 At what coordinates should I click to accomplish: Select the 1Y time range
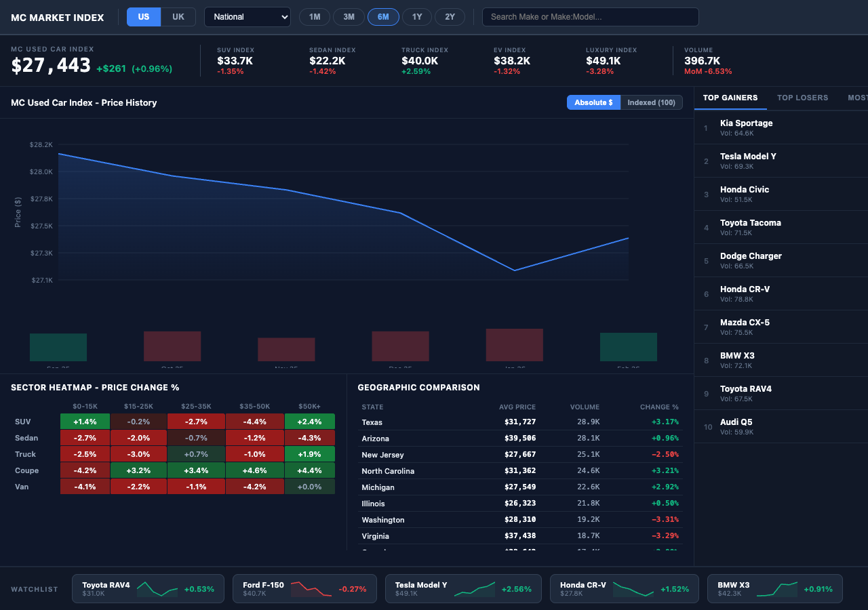[x=416, y=16]
